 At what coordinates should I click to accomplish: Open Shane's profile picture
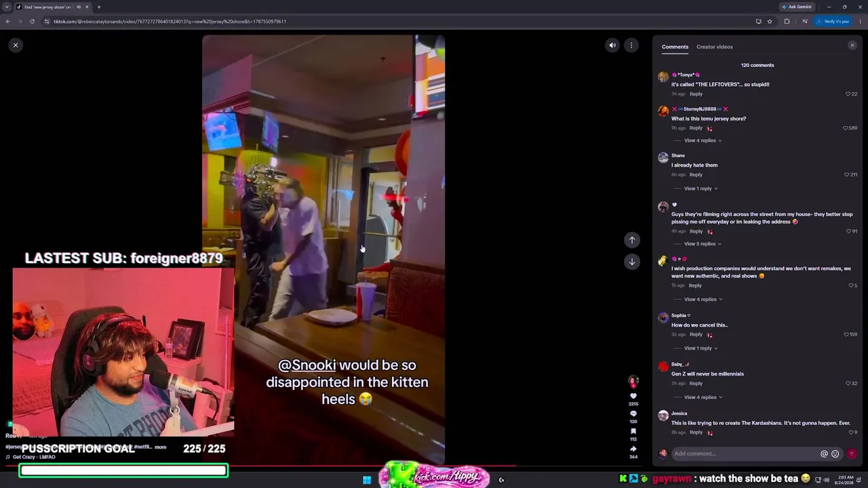click(x=663, y=158)
